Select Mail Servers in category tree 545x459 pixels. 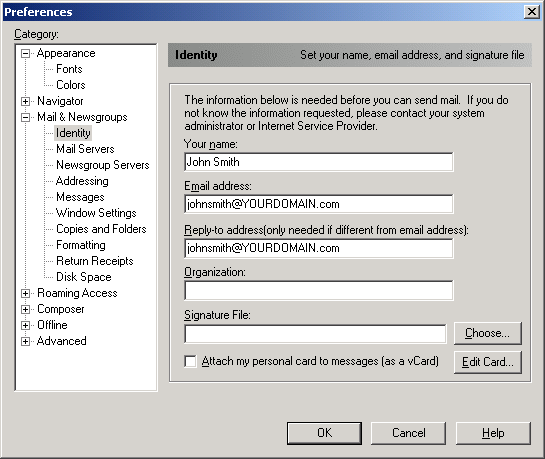(85, 149)
